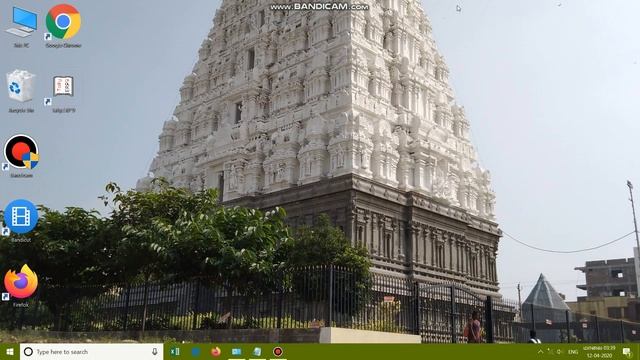Open Firefox from the taskbar
640x360 pixels.
[x=216, y=352]
